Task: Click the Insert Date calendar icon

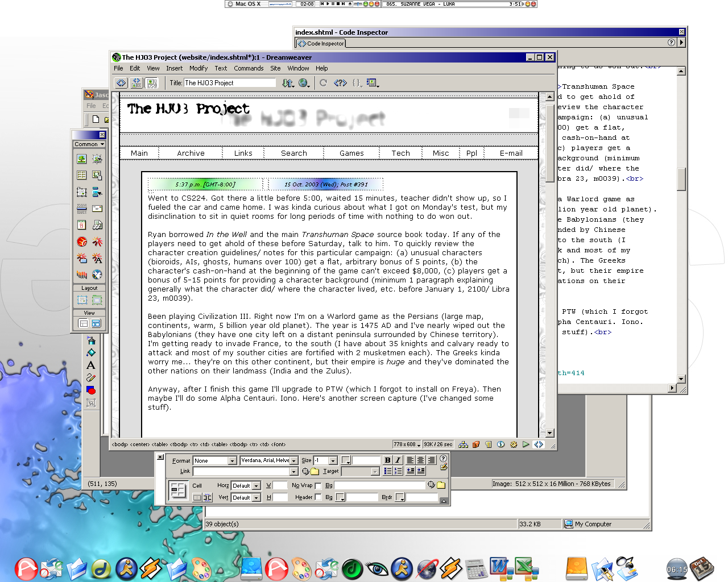Action: click(82, 225)
